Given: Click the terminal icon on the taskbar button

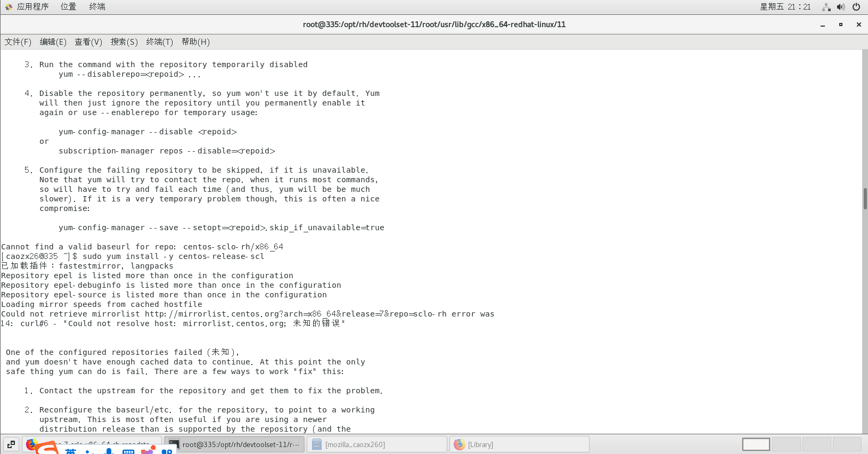Looking at the screenshot, I should point(174,444).
